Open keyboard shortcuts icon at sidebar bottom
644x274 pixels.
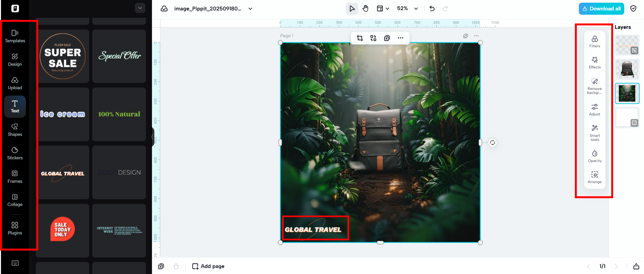[x=15, y=263]
